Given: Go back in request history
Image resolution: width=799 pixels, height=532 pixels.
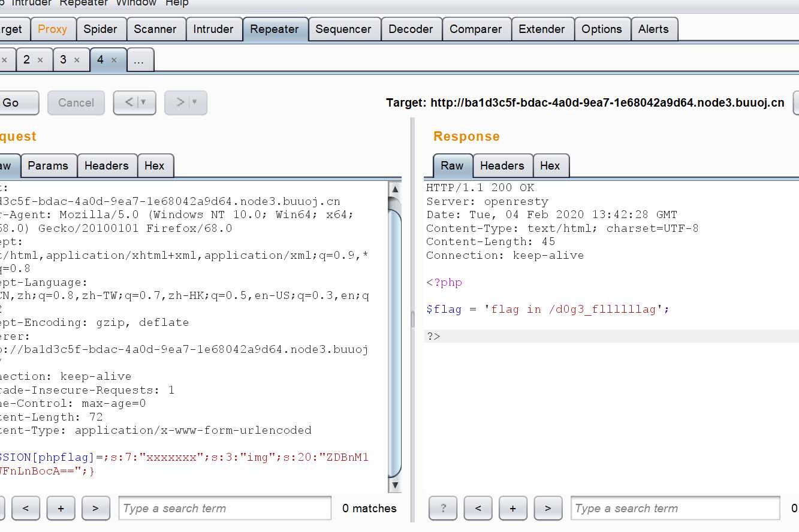Looking at the screenshot, I should pos(129,103).
